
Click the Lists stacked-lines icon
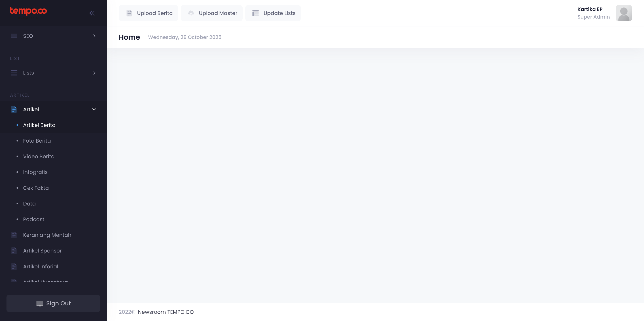[x=14, y=73]
